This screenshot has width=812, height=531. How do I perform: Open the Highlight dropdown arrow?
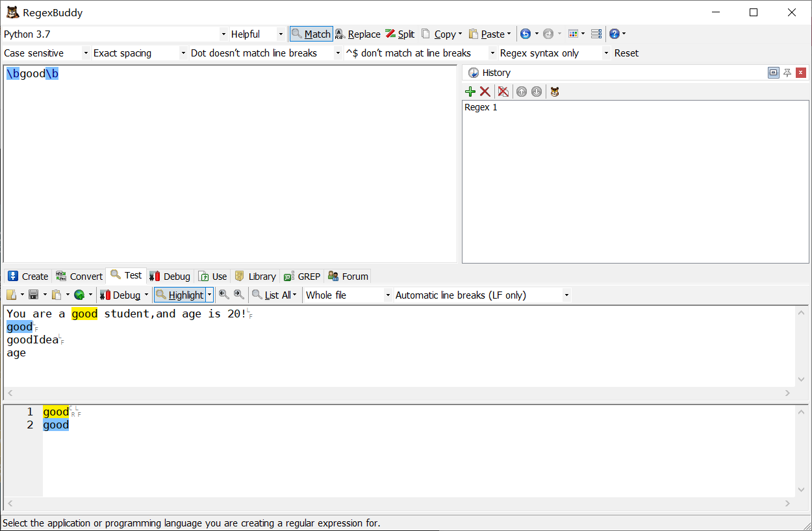click(x=209, y=295)
